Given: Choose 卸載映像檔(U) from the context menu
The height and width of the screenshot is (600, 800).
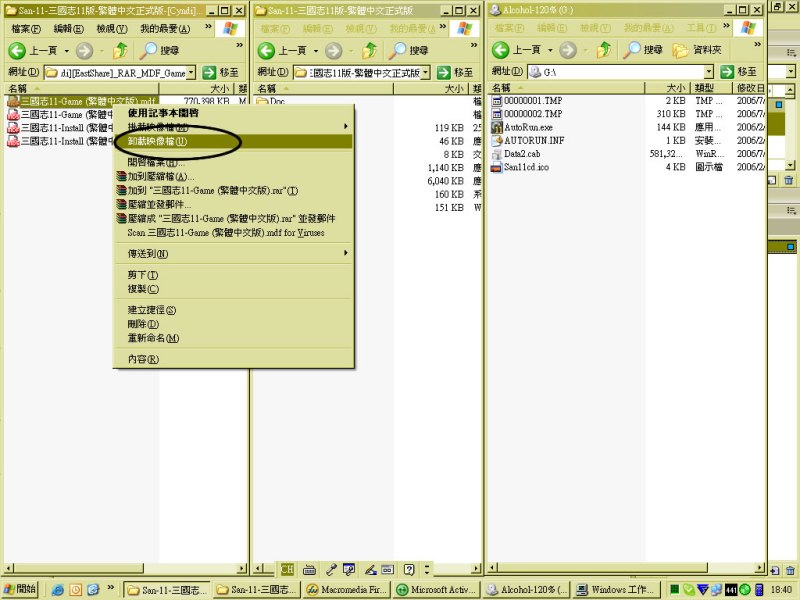Looking at the screenshot, I should 234,141.
